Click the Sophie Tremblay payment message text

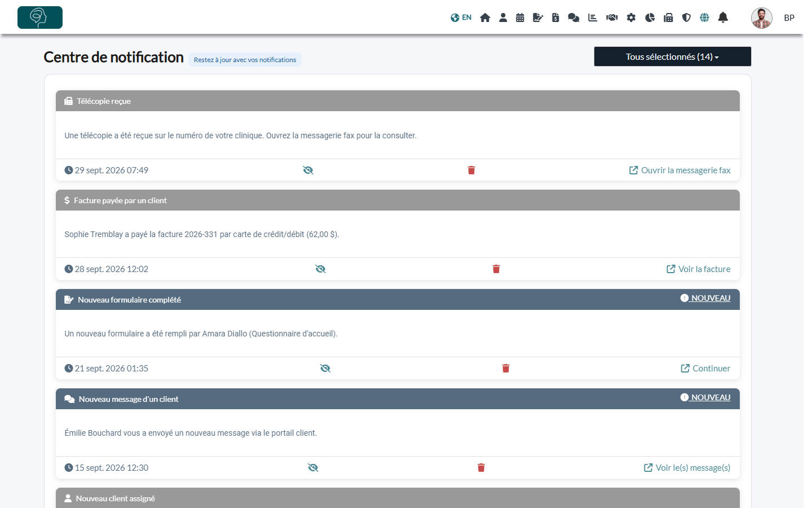tap(202, 234)
